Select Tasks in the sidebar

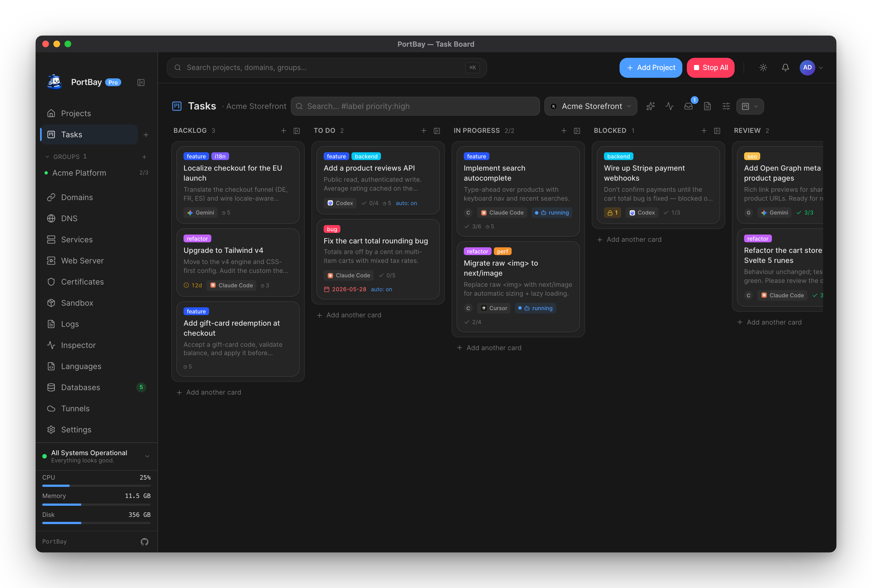point(89,134)
